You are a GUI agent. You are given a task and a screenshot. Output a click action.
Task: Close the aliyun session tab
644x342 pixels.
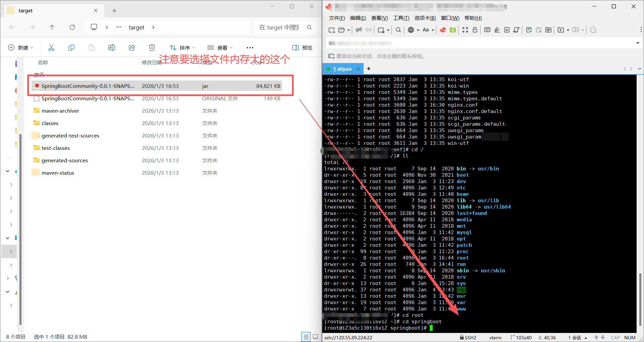(x=358, y=69)
